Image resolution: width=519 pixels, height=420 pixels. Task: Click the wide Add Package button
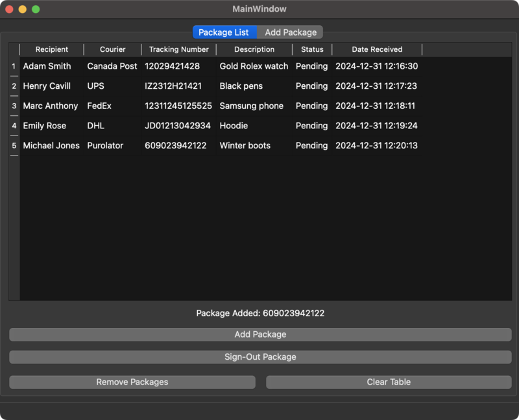click(260, 334)
